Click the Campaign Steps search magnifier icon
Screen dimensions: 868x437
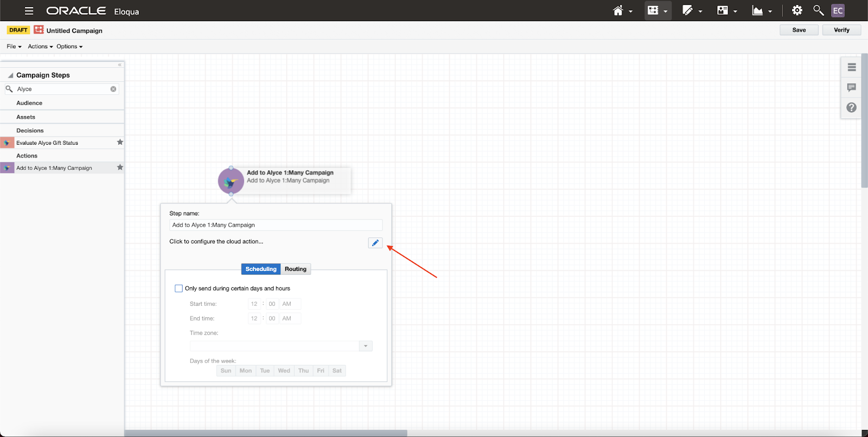click(x=9, y=89)
